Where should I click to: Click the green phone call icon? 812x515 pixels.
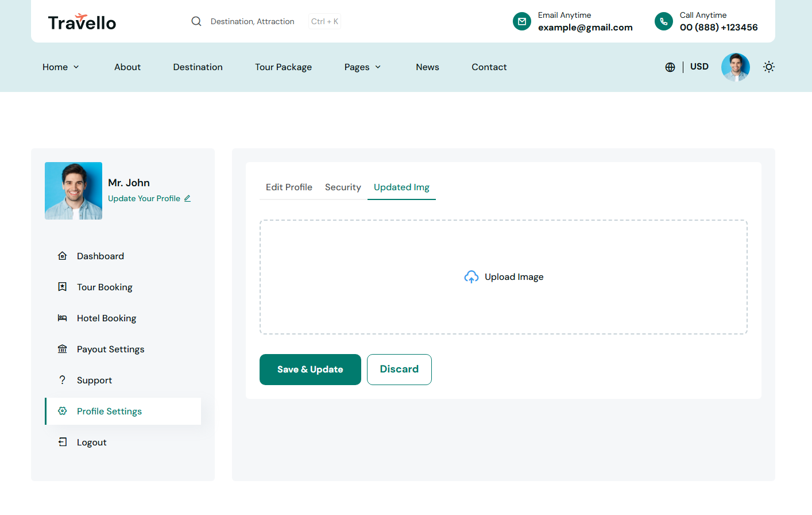click(663, 21)
